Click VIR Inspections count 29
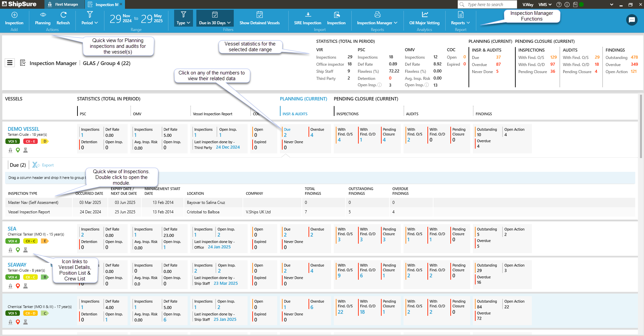Image resolution: width=644 pixels, height=336 pixels. pyautogui.click(x=350, y=57)
